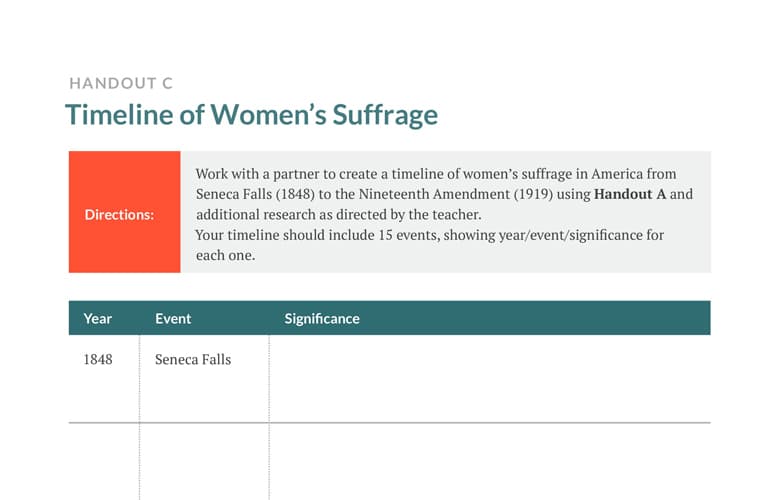Select the '1848' year cell
Screen dimensions: 780x500
tap(98, 359)
